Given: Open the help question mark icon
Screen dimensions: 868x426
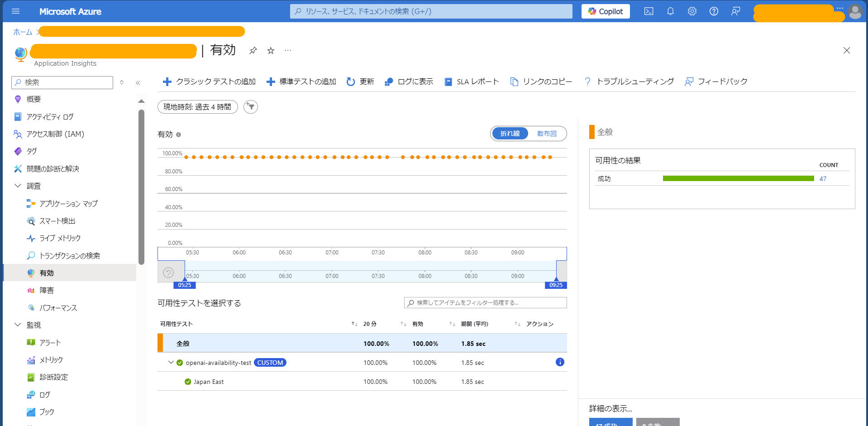Looking at the screenshot, I should [714, 11].
